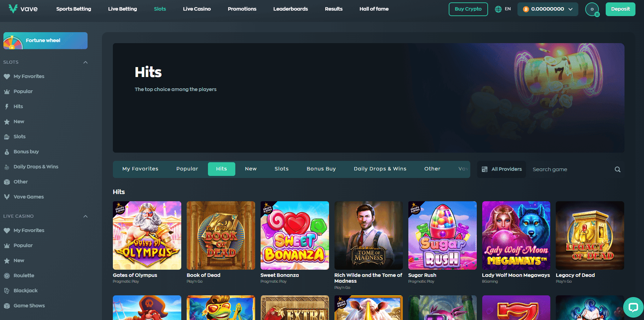644x320 pixels.
Task: Open Lady Wolf Moon Megaways thumbnail
Action: (x=516, y=235)
